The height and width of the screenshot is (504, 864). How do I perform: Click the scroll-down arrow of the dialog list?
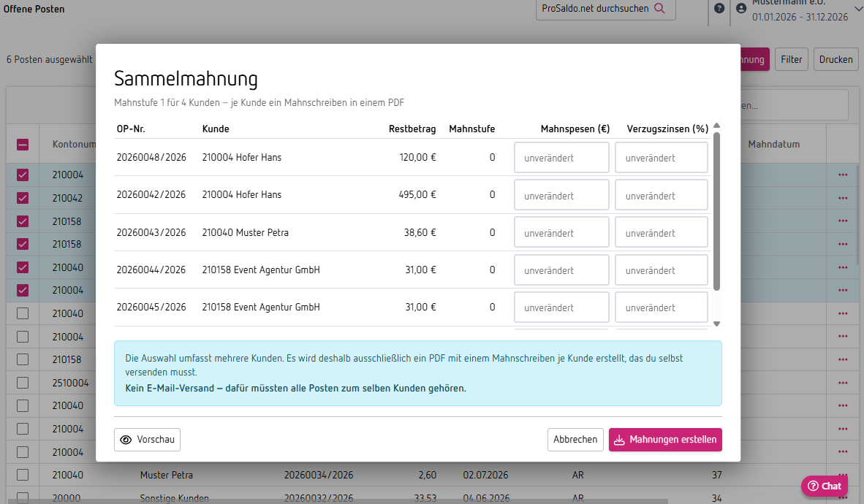click(716, 324)
